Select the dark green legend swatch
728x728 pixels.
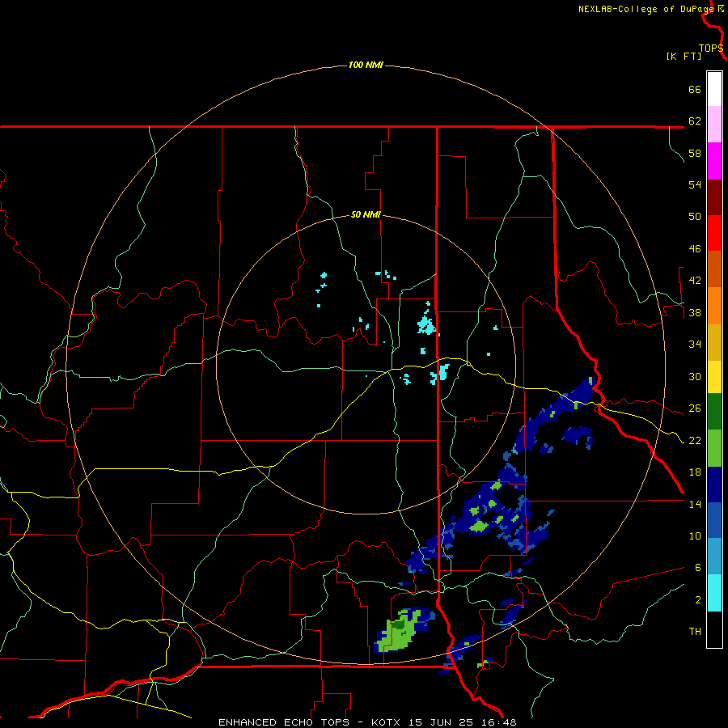tap(714, 412)
